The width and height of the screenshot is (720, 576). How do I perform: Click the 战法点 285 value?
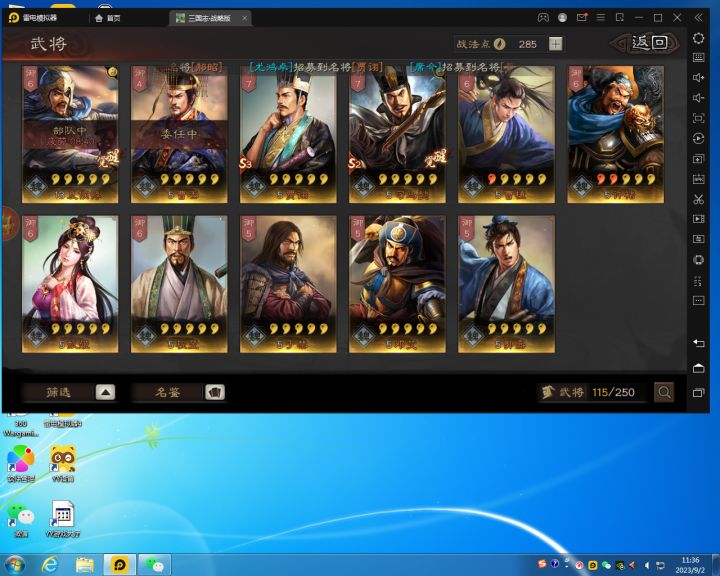click(527, 44)
